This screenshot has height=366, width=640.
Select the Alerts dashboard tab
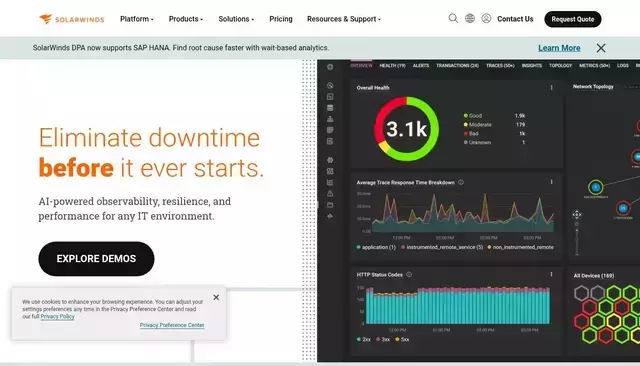pos(421,66)
